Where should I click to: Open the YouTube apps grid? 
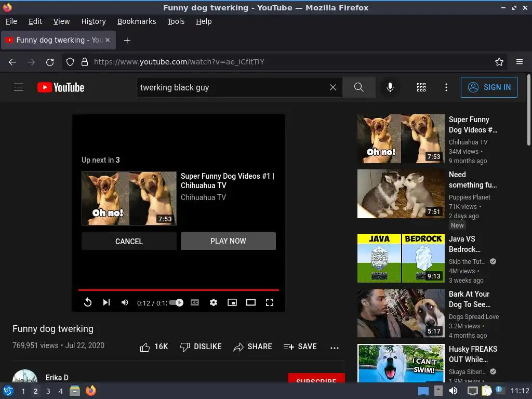(x=421, y=87)
